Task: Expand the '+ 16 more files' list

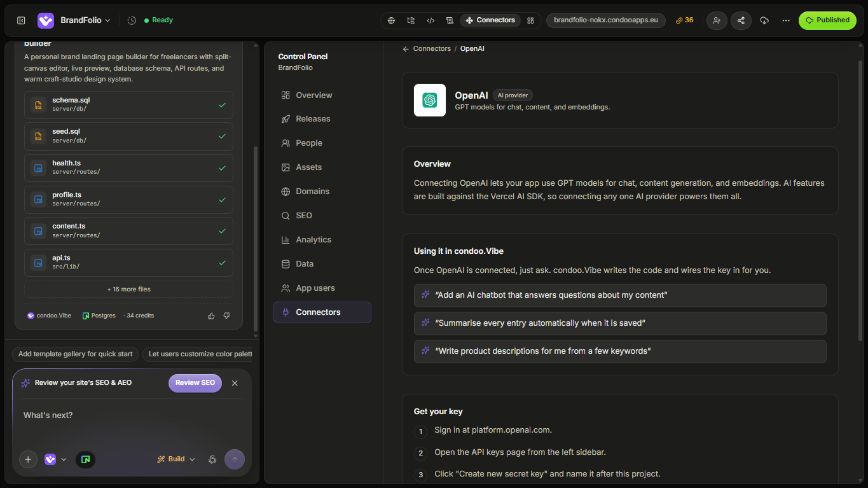Action: point(128,289)
